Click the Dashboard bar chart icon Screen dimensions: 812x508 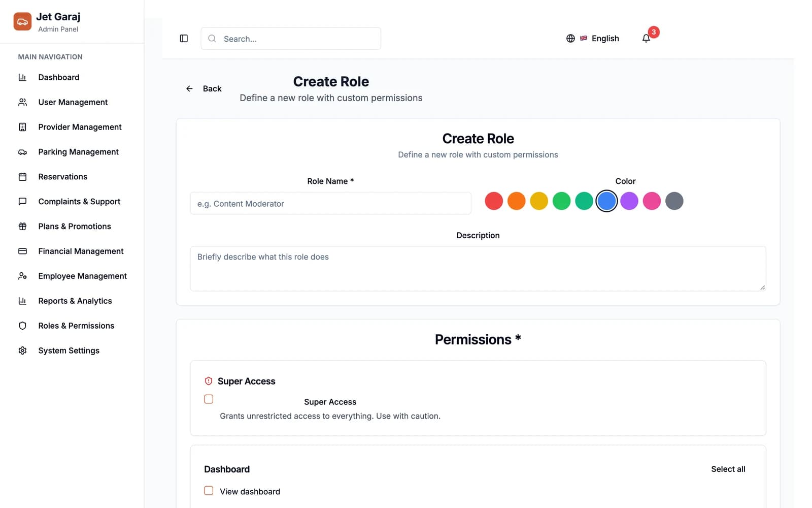pyautogui.click(x=22, y=77)
